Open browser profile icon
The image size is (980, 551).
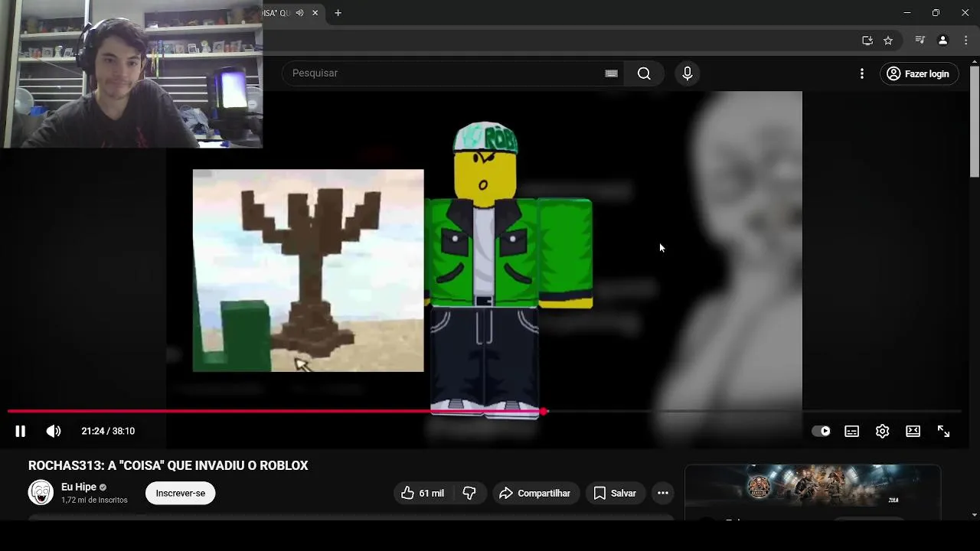point(942,41)
